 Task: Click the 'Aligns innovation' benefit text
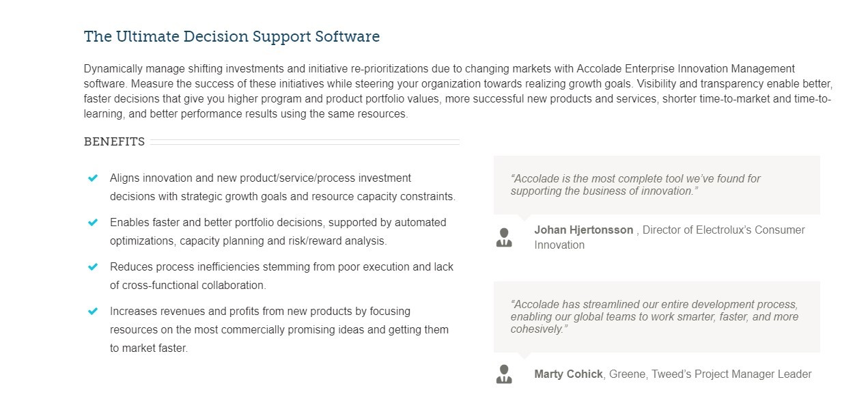pyautogui.click(x=282, y=187)
